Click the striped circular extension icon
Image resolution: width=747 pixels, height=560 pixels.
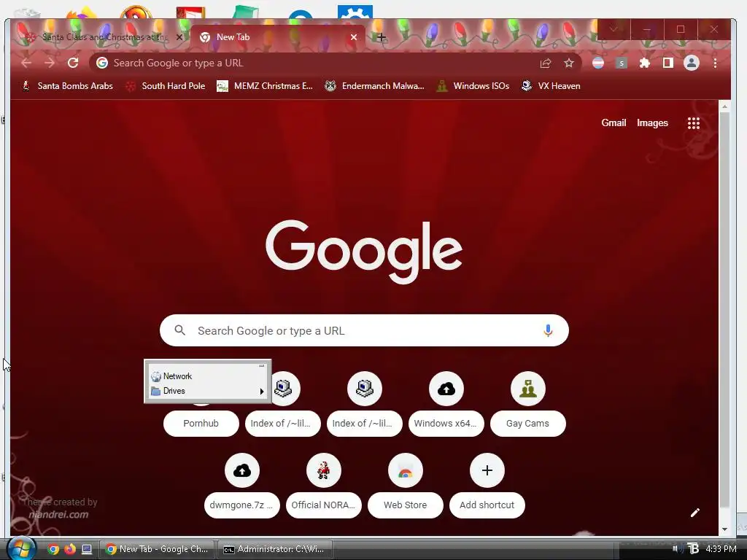(598, 63)
